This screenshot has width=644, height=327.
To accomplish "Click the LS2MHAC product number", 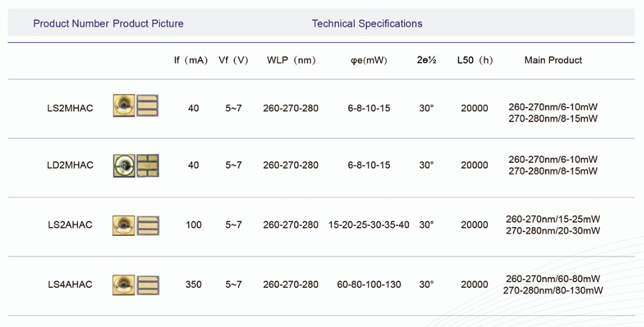I will click(70, 109).
